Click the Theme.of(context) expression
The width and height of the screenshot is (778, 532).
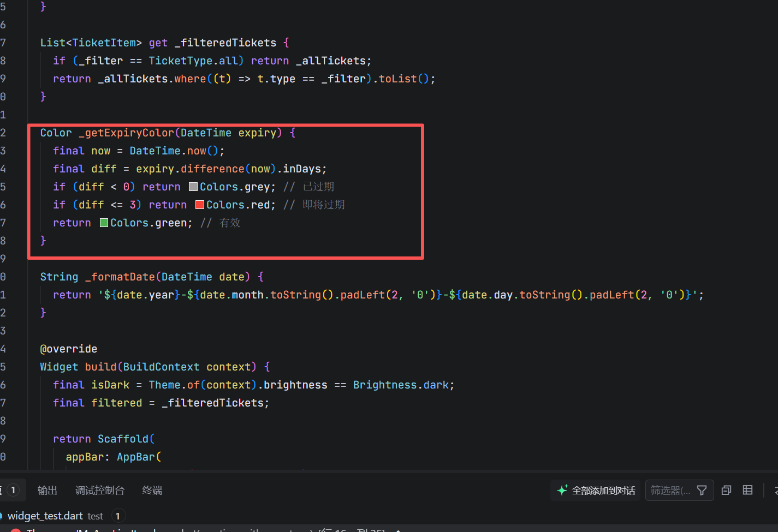coord(203,385)
